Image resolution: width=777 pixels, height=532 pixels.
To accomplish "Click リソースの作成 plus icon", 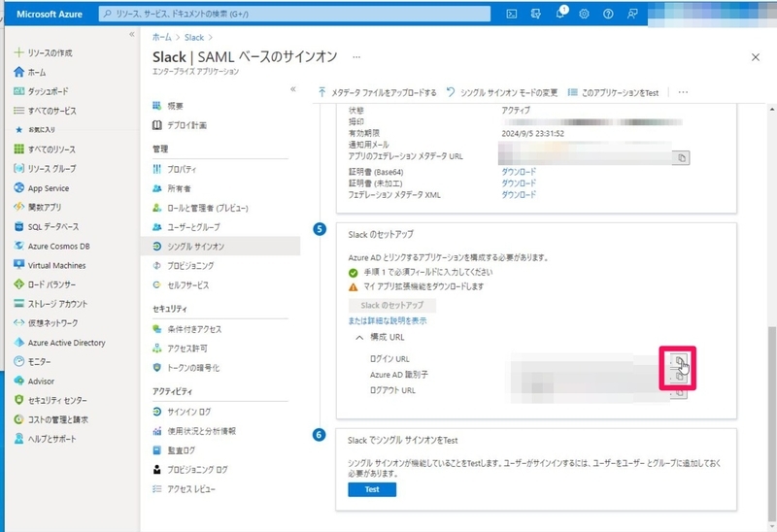I will pyautogui.click(x=18, y=52).
